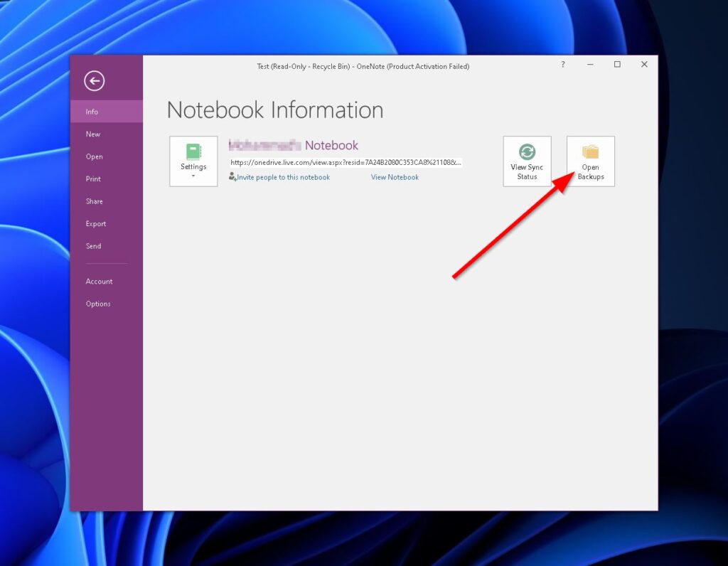The width and height of the screenshot is (728, 566).
Task: Open the Export section
Action: [95, 223]
